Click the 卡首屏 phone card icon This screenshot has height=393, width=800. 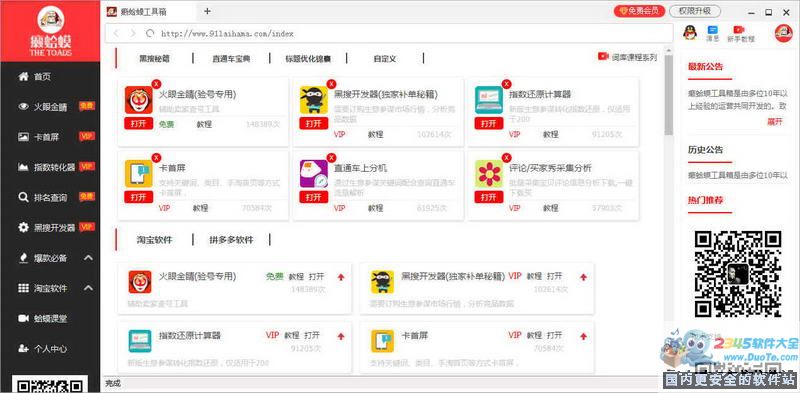139,174
